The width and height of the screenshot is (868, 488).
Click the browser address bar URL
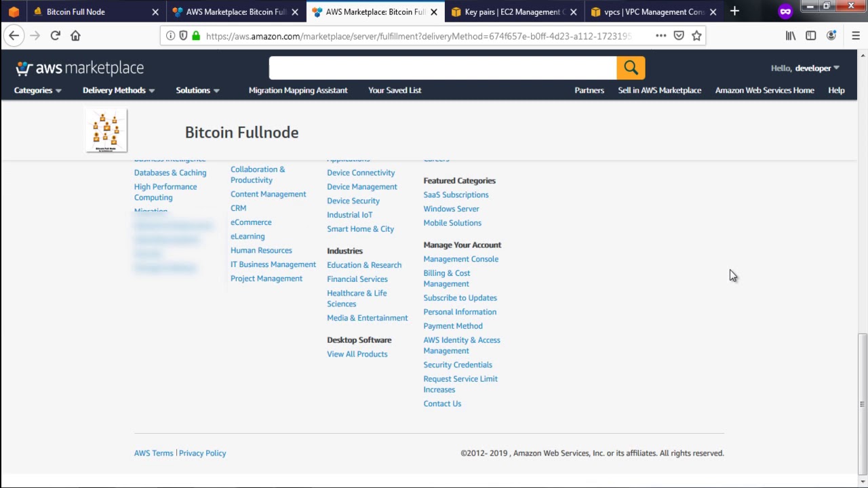point(418,36)
